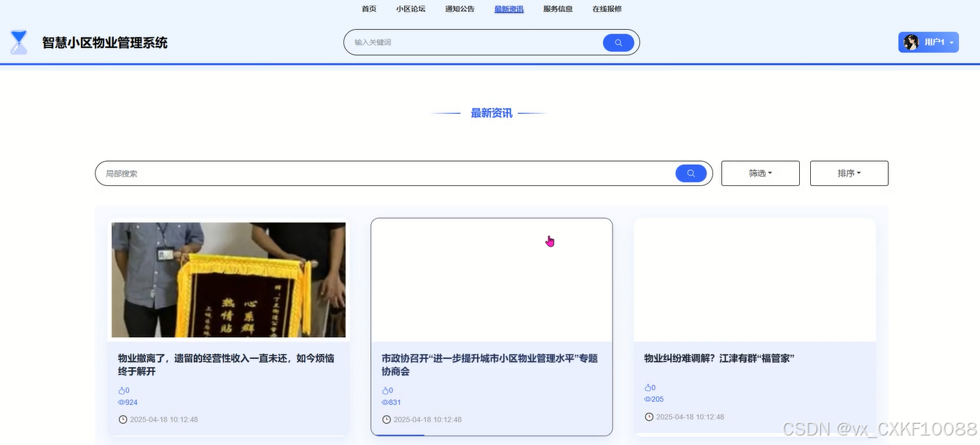Image resolution: width=980 pixels, height=445 pixels.
Task: Open the banner photo article thumbnail
Action: click(228, 280)
